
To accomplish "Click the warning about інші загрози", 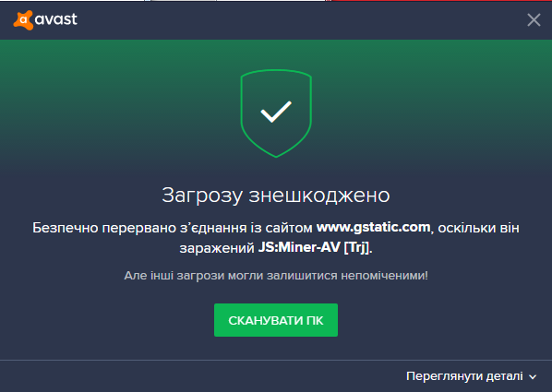I will pyautogui.click(x=276, y=276).
